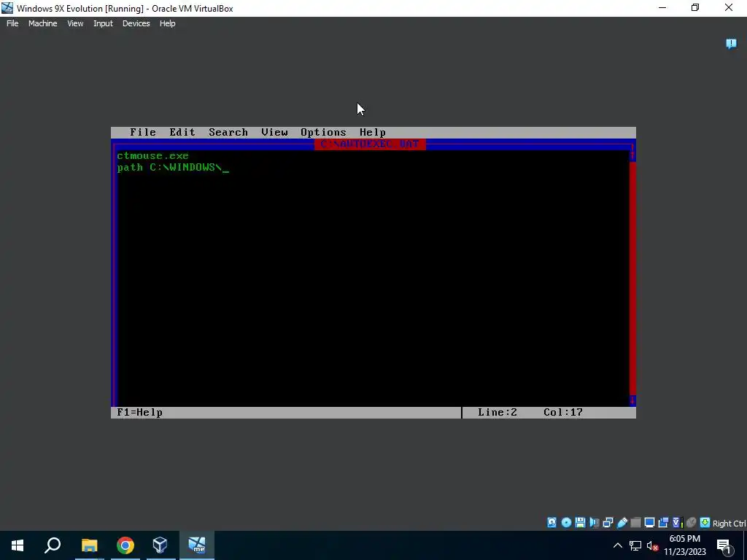
Task: Click the Right Ctrl host key label
Action: tap(729, 524)
